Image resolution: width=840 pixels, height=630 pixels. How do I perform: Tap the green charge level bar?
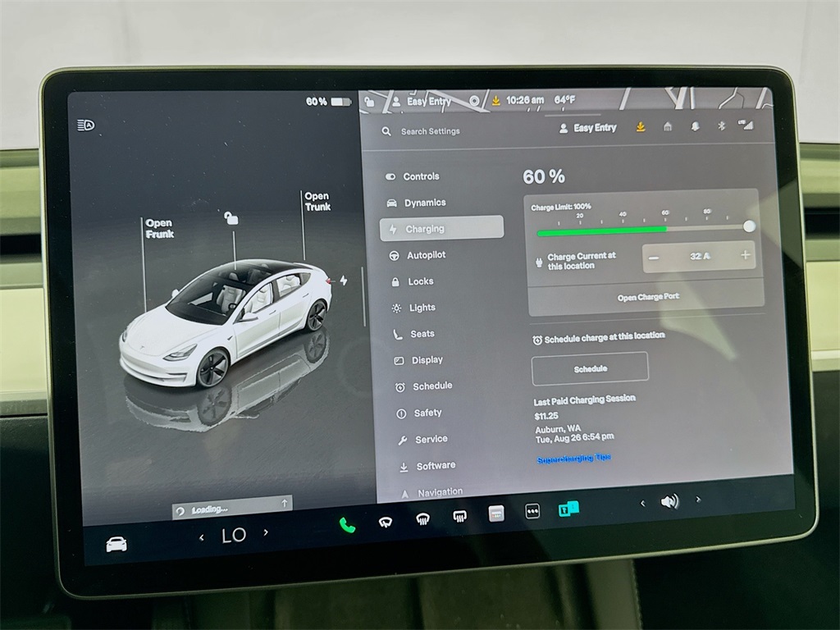(602, 231)
